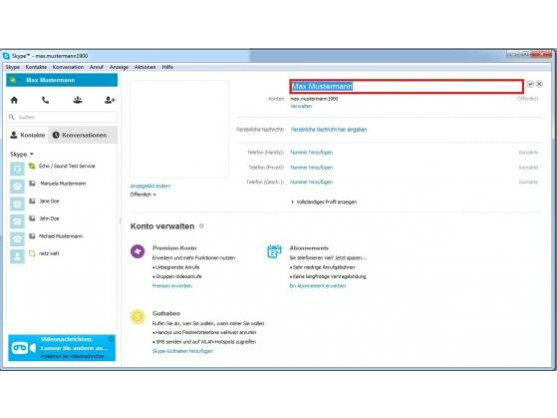Open the Abonnements calendar icon
The width and height of the screenshot is (557, 418).
(x=274, y=251)
